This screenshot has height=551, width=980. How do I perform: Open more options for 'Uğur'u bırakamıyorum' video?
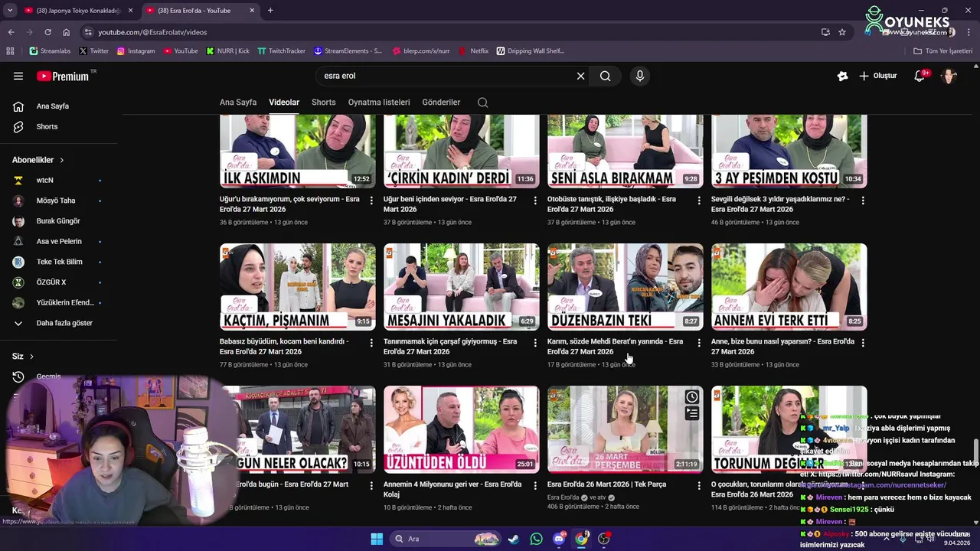371,201
